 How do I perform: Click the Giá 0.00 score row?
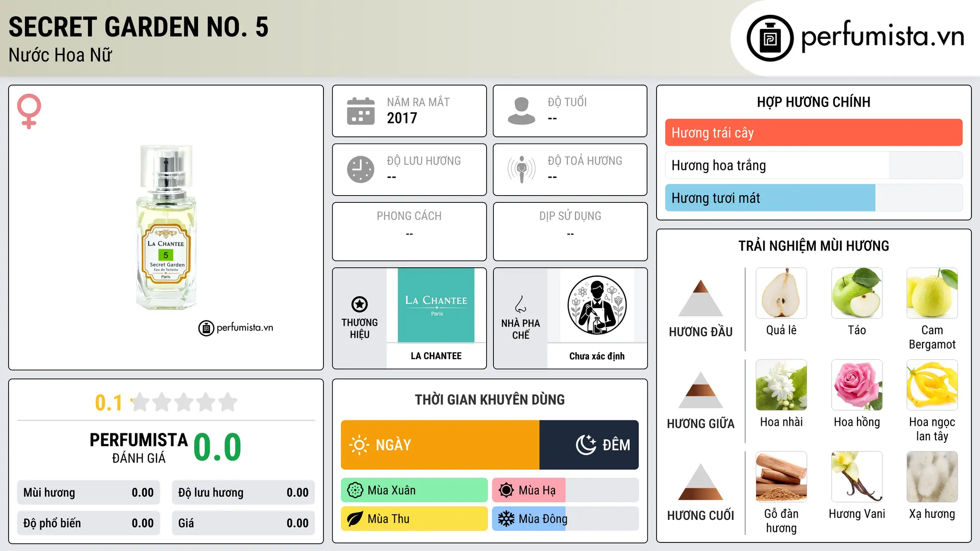[244, 523]
